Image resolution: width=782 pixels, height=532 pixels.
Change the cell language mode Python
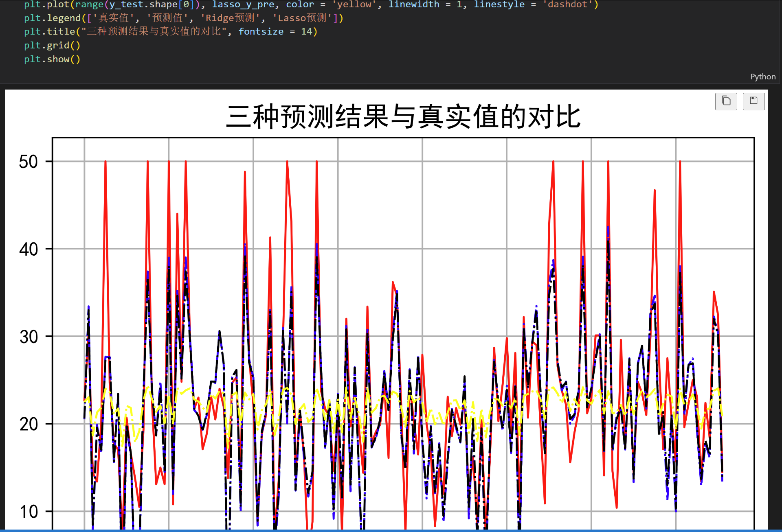click(762, 77)
